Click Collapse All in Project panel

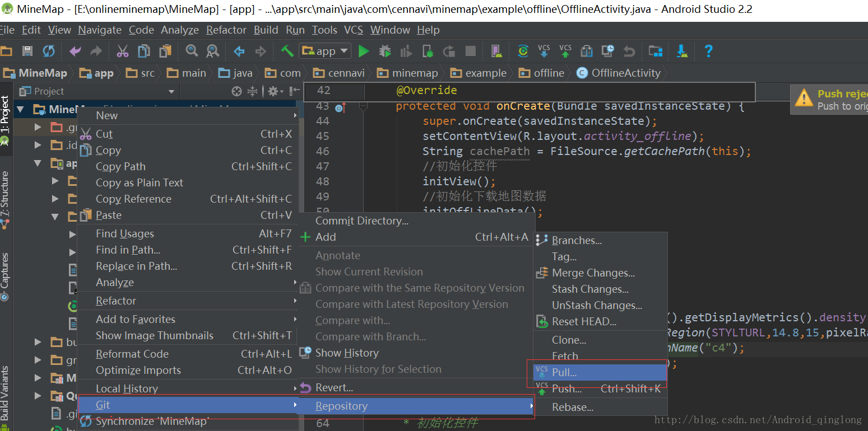253,91
